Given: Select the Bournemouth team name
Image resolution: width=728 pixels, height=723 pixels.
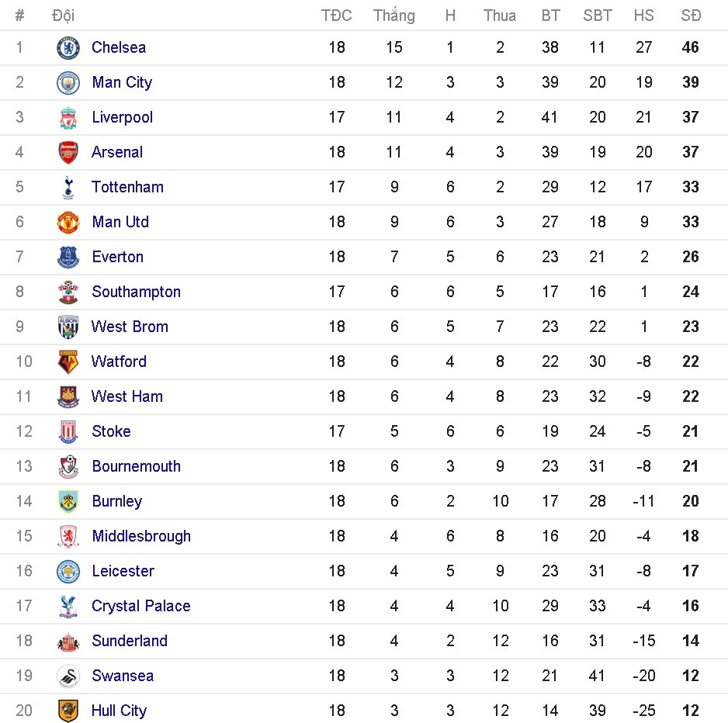Looking at the screenshot, I should (x=136, y=466).
